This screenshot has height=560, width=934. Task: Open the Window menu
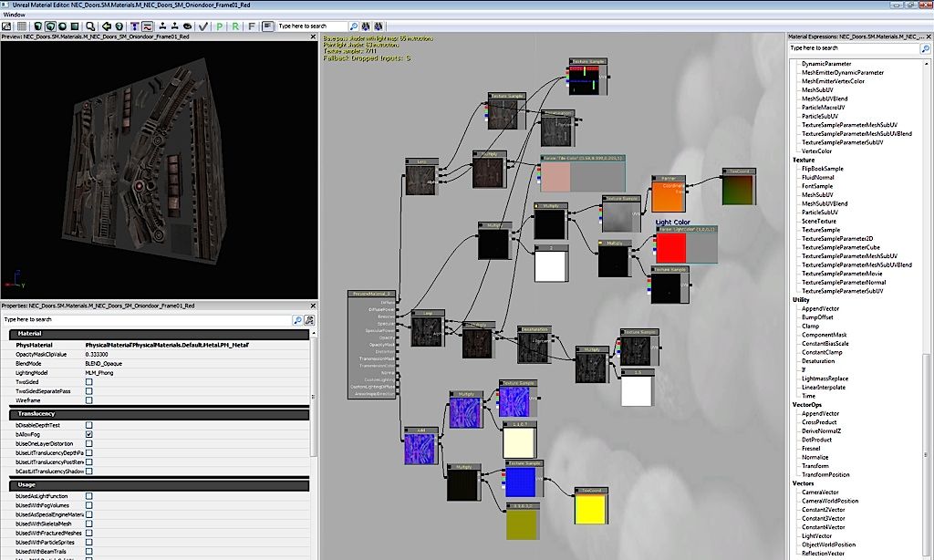pyautogui.click(x=15, y=15)
